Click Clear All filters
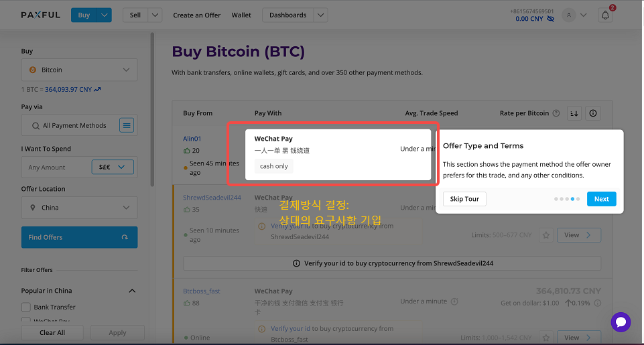The image size is (644, 345). click(52, 333)
